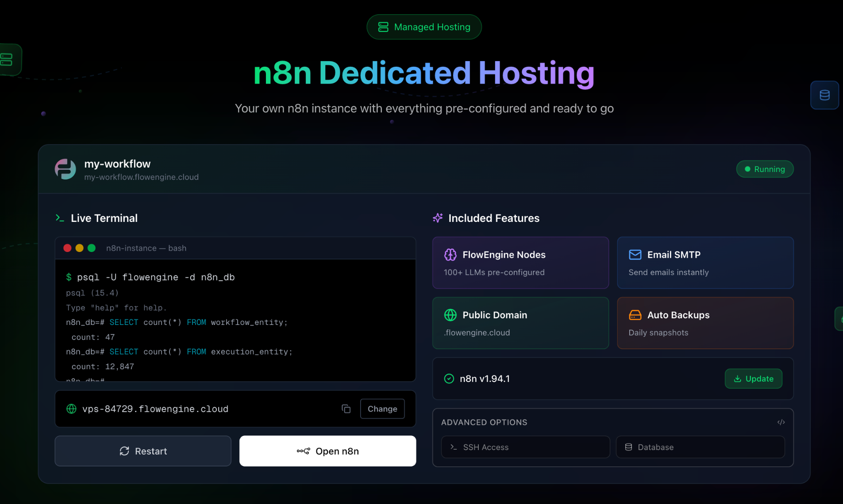Update n8n to the latest version
The image size is (843, 504).
(753, 378)
